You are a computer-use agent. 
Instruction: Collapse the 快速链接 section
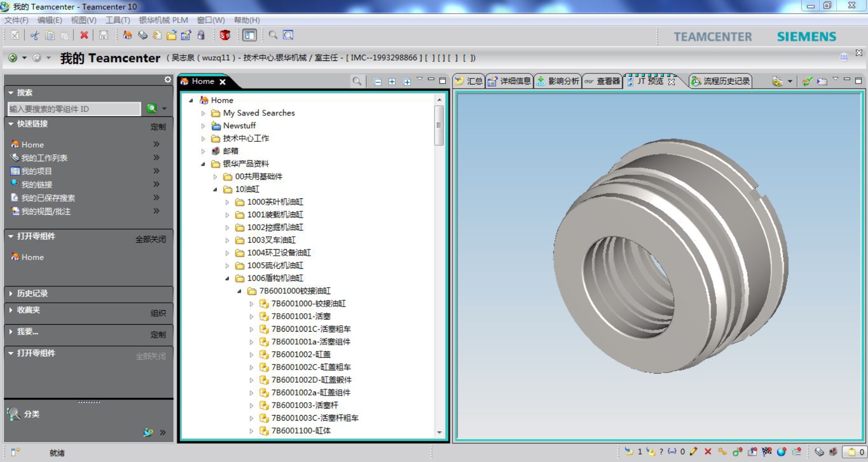click(x=11, y=124)
